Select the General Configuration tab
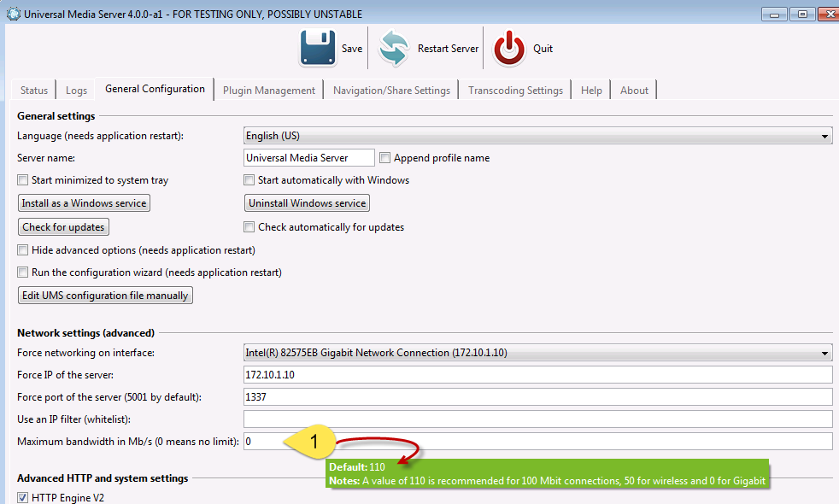The width and height of the screenshot is (839, 504). (155, 89)
